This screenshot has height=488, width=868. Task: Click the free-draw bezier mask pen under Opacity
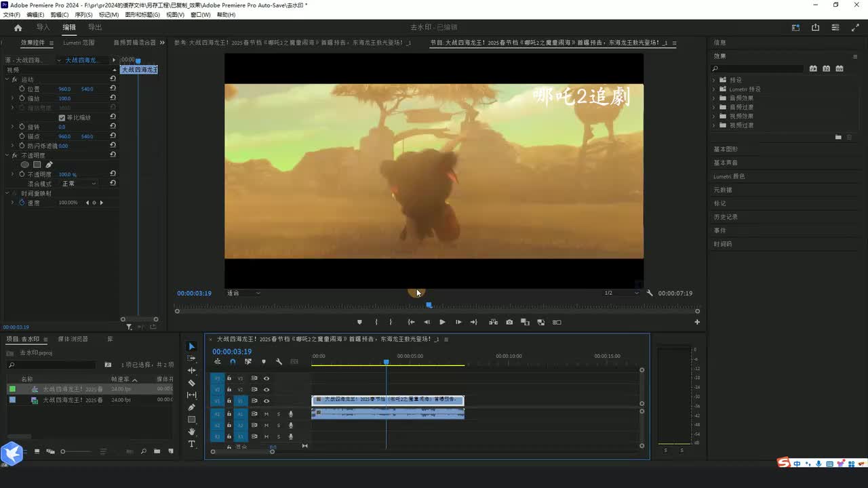pos(49,165)
